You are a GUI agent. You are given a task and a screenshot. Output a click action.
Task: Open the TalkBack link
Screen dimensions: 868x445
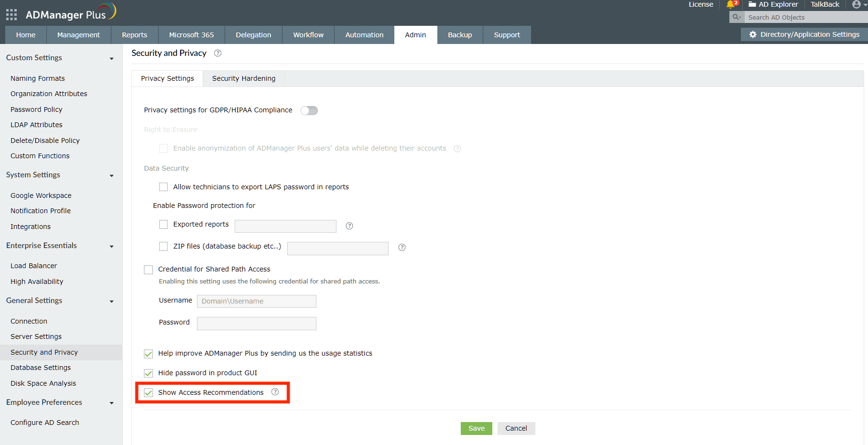pyautogui.click(x=825, y=4)
